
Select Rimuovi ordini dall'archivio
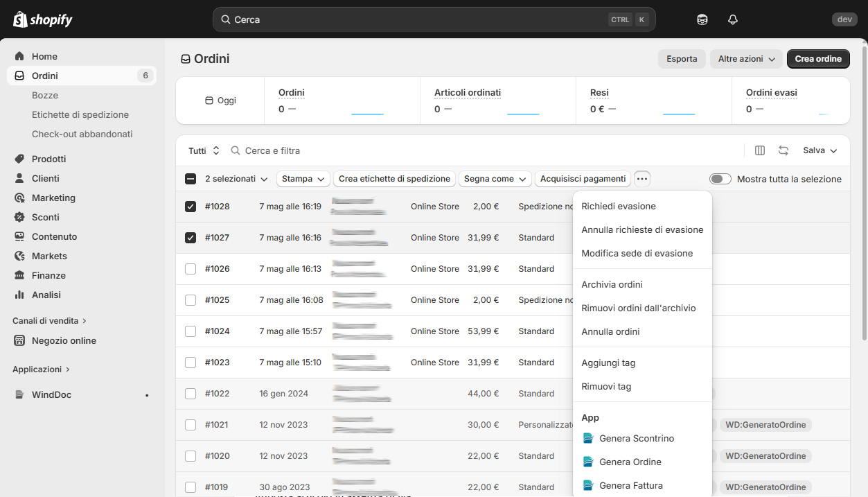(x=642, y=308)
